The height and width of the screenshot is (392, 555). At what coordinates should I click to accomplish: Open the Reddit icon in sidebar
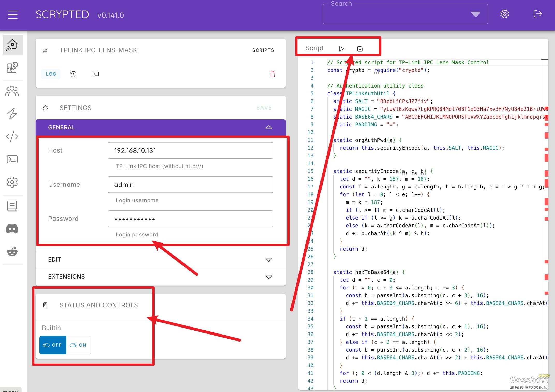(12, 252)
